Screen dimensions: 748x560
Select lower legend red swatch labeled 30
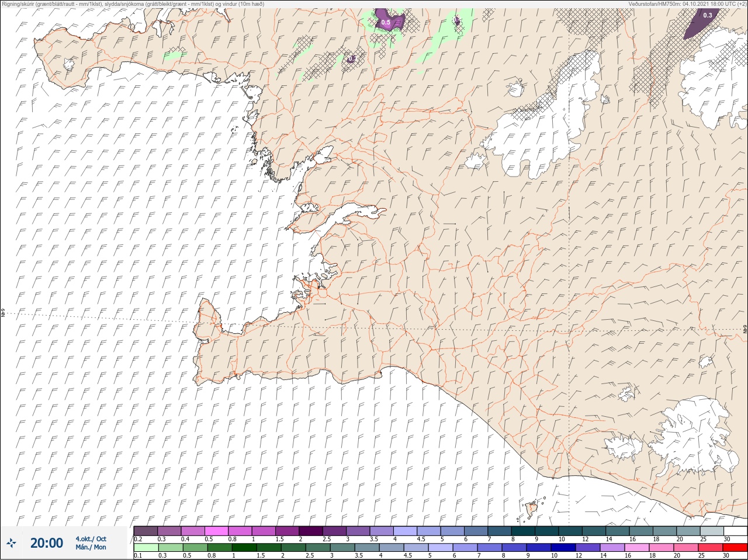(x=735, y=548)
